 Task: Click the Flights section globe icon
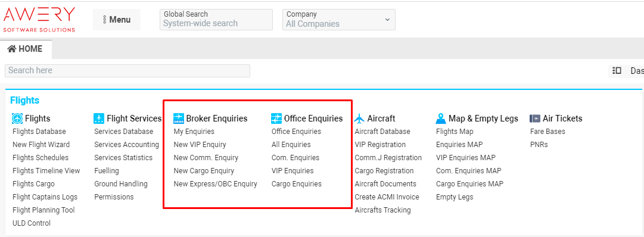point(17,118)
